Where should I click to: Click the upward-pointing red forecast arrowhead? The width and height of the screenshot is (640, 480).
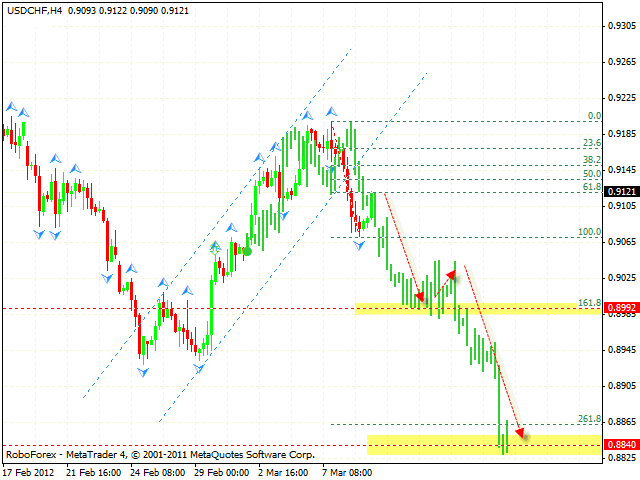[x=451, y=273]
